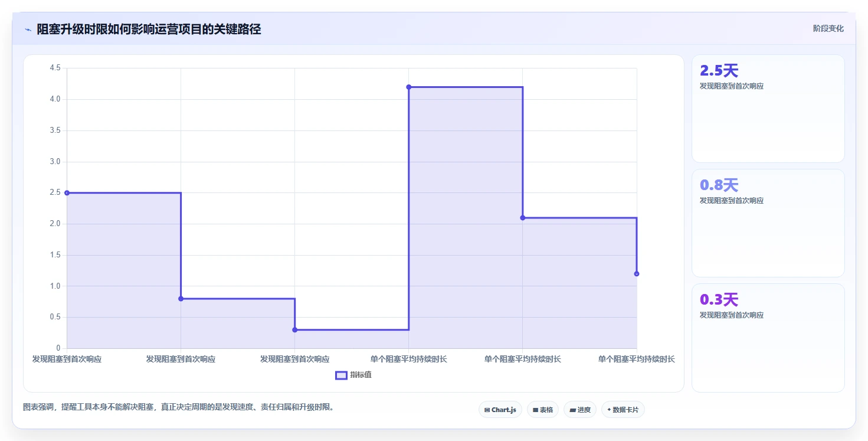Select the chart data point at 0.8
This screenshot has height=441, width=868.
click(x=181, y=299)
